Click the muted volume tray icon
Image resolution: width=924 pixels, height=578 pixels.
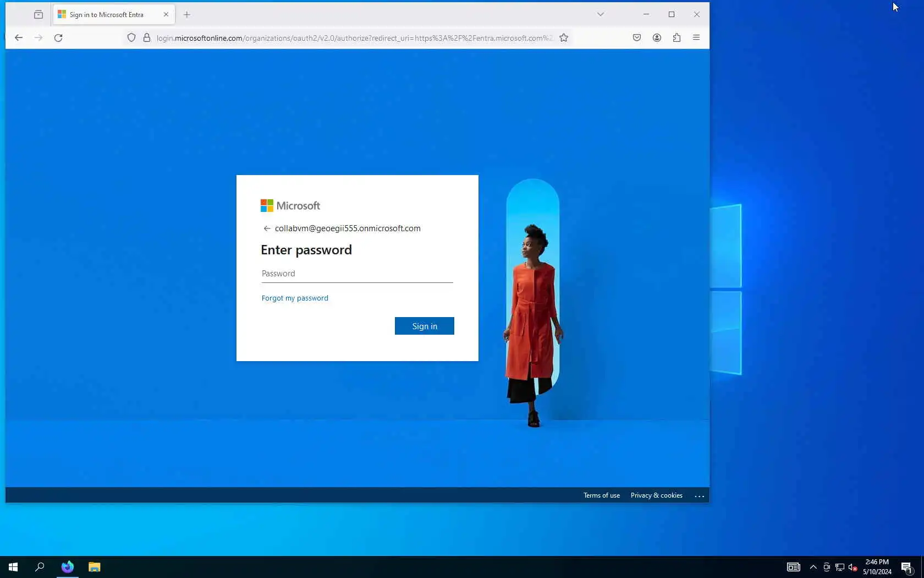[853, 567]
